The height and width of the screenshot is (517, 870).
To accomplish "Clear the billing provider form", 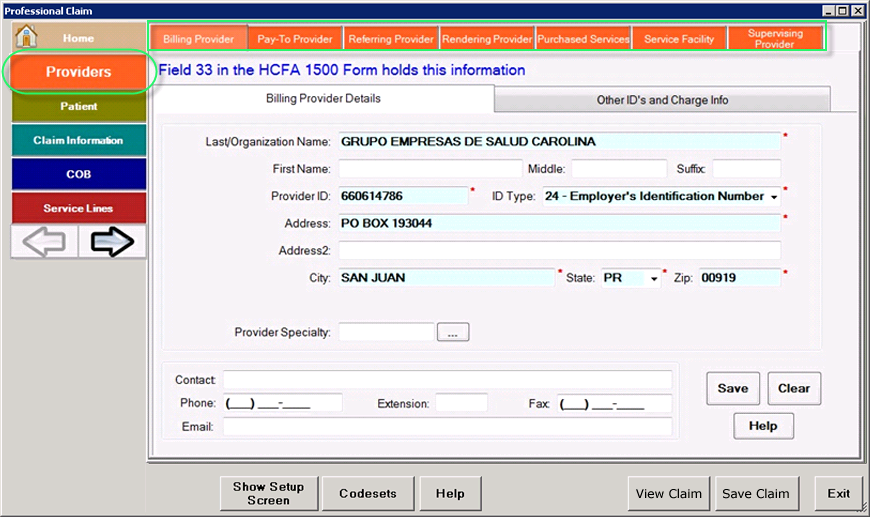I will coord(793,388).
